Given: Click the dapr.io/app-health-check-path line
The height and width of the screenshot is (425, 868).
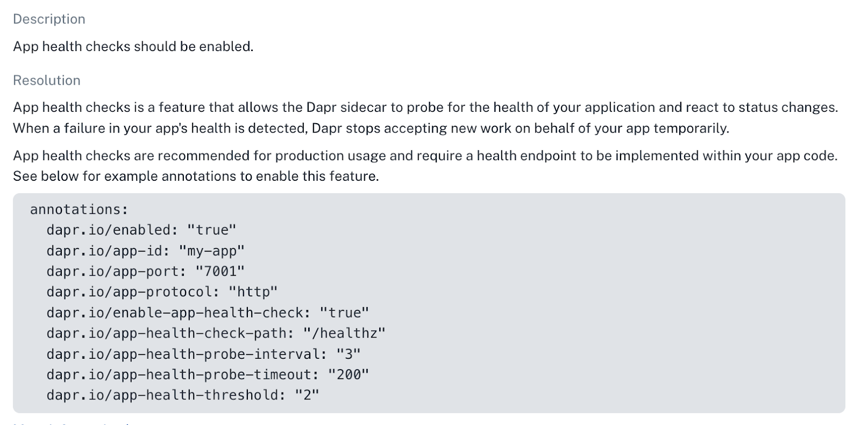Looking at the screenshot, I should tap(216, 333).
